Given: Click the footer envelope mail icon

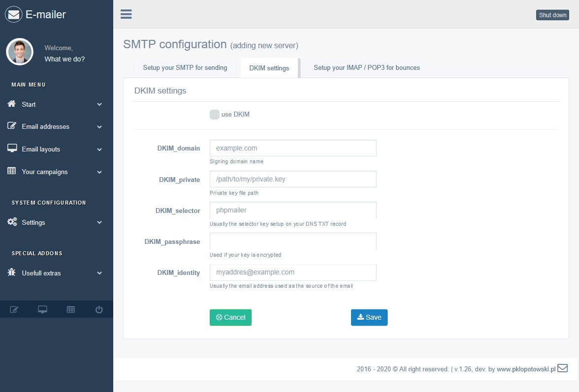Looking at the screenshot, I should coord(562,368).
